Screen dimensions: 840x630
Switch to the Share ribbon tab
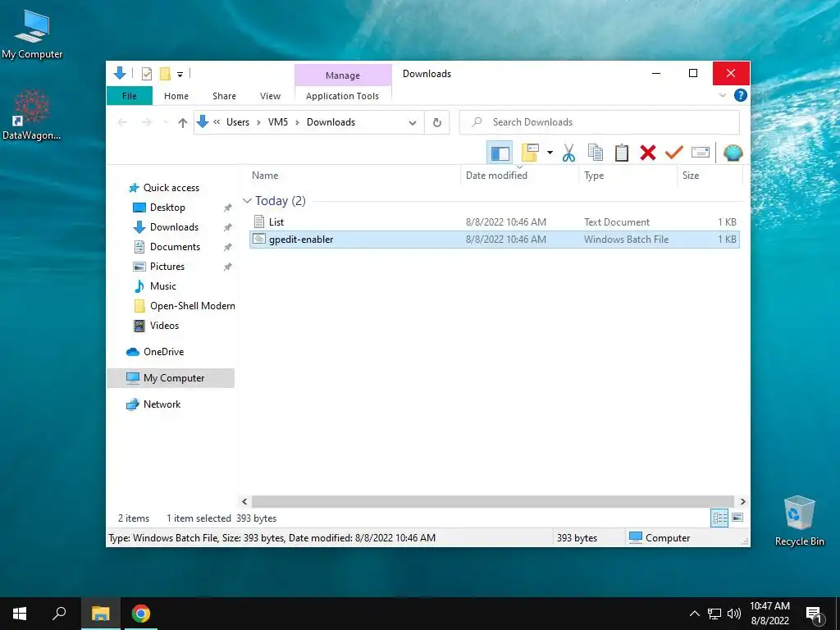tap(224, 96)
